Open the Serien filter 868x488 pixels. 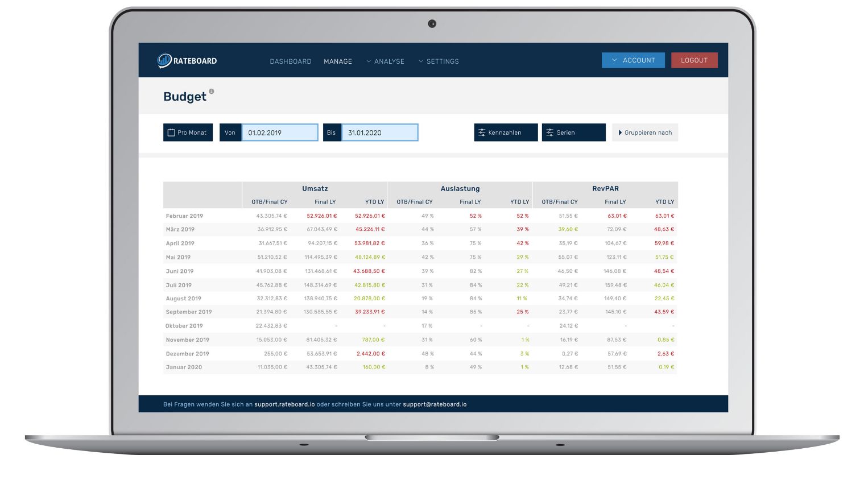click(573, 133)
